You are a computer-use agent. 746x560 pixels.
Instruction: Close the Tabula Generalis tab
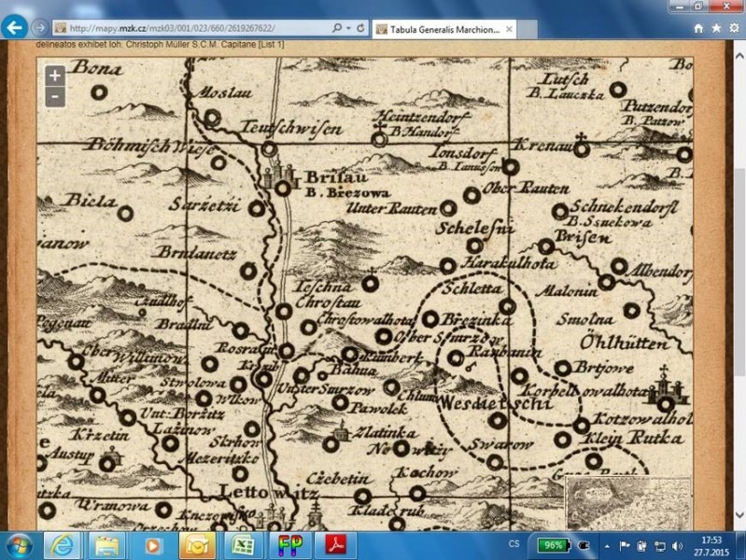coord(509,30)
